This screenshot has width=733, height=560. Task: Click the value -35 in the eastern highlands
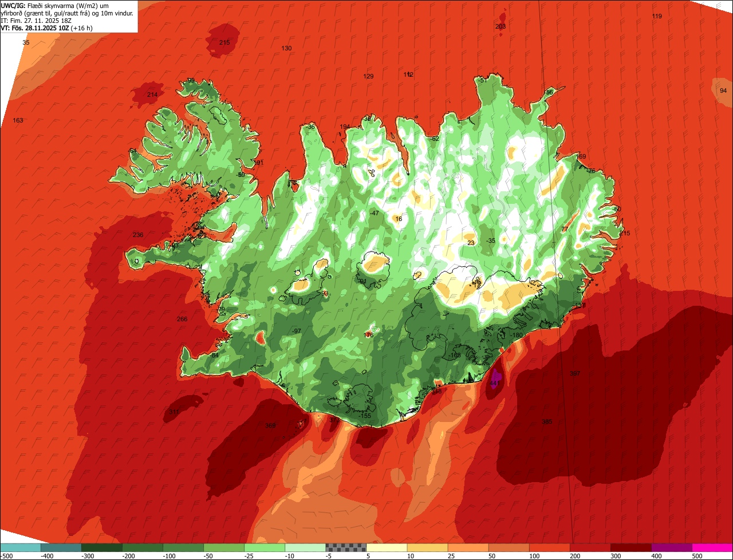pyautogui.click(x=490, y=240)
